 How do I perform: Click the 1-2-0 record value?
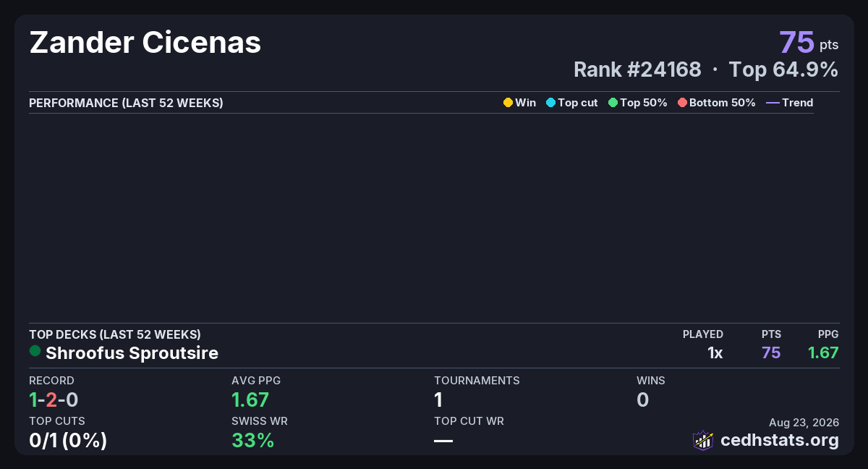coord(54,400)
